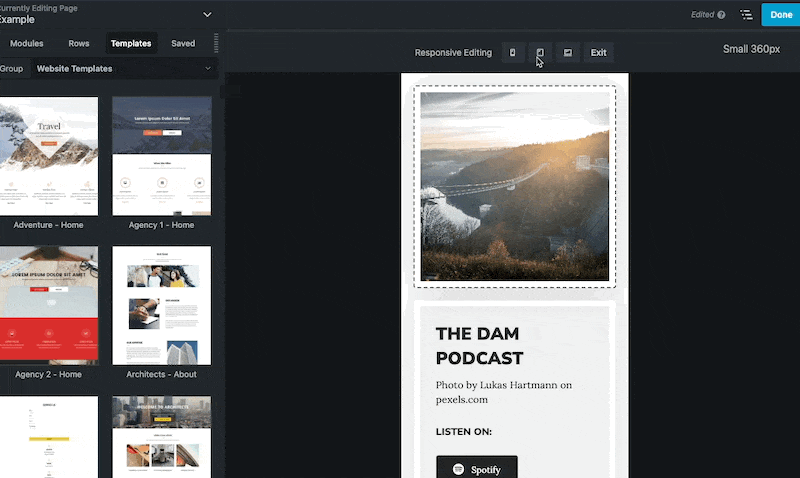800x478 pixels.
Task: Select THE DAM PODCAST heading
Action: pos(480,346)
